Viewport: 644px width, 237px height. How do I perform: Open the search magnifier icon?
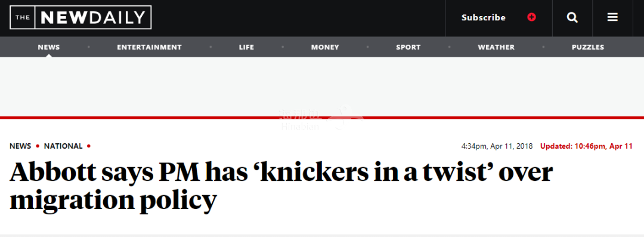(x=572, y=18)
